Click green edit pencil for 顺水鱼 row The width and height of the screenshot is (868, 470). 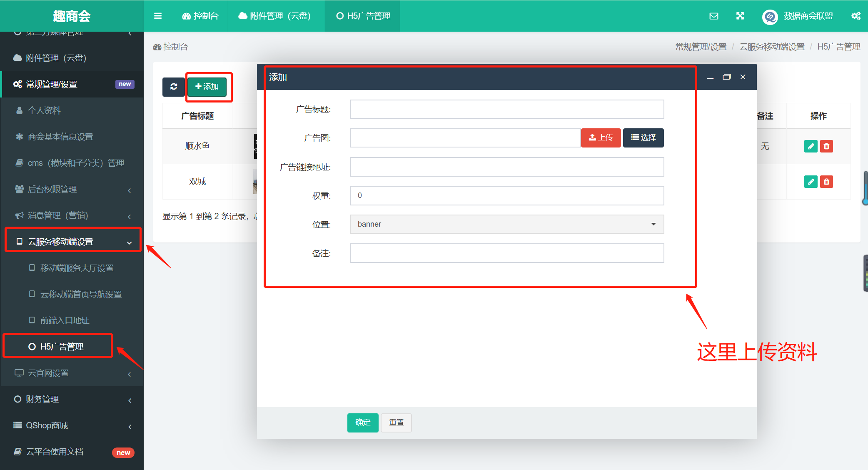(x=811, y=146)
